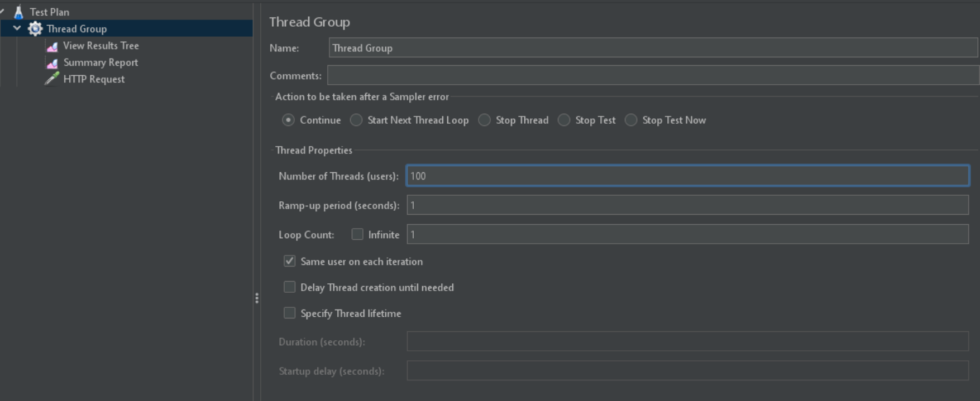This screenshot has width=980, height=401.
Task: Click the panel divider drag handle
Action: [257, 298]
